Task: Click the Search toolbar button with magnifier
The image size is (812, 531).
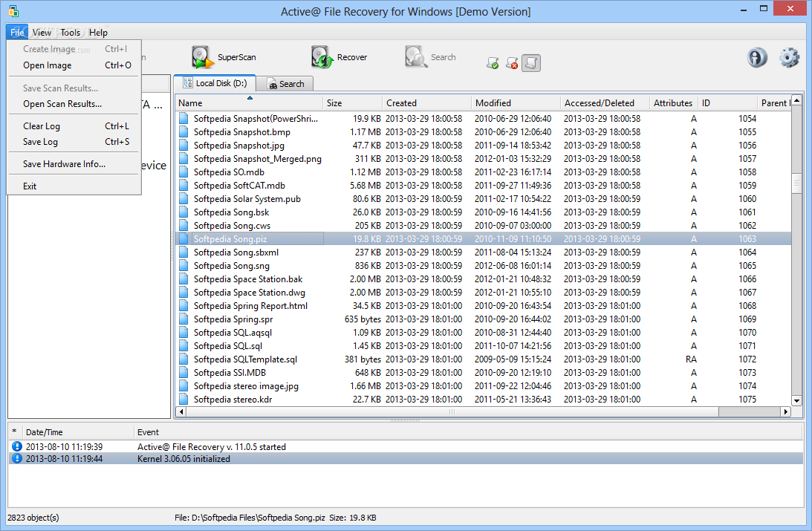Action: click(x=430, y=57)
